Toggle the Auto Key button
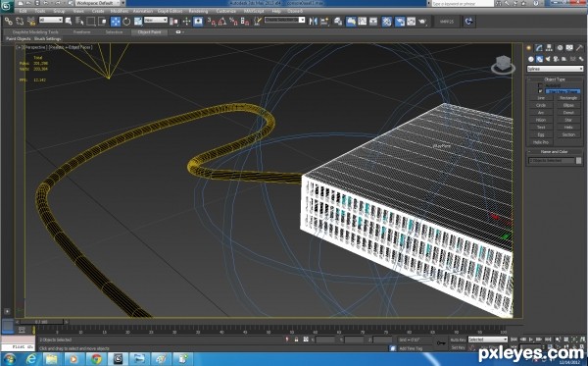 (458, 340)
